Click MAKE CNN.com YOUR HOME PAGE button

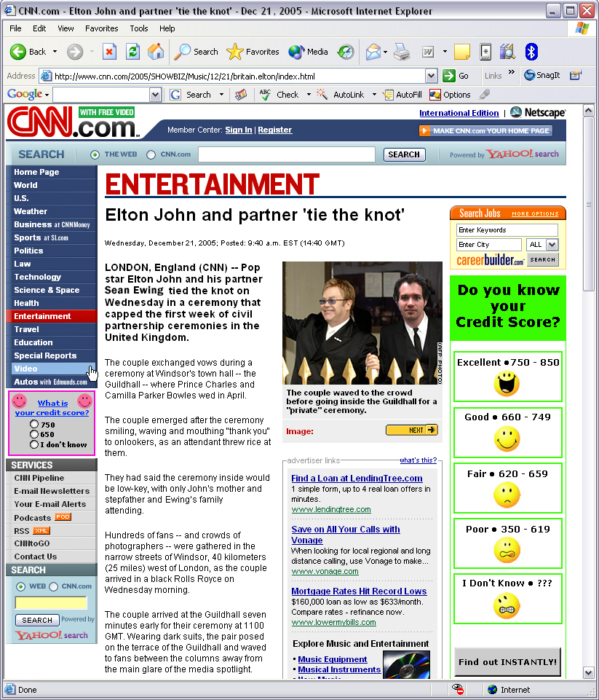coord(485,131)
